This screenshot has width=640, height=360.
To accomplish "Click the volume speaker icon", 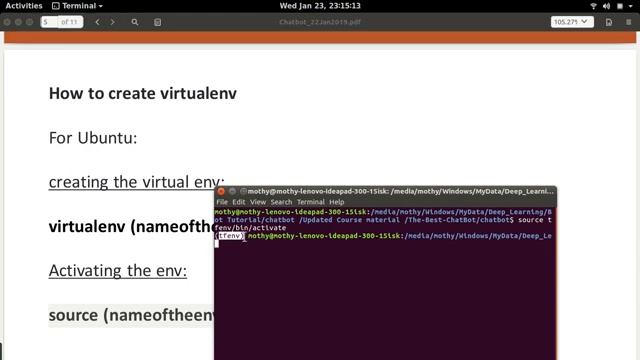I will (x=607, y=6).
